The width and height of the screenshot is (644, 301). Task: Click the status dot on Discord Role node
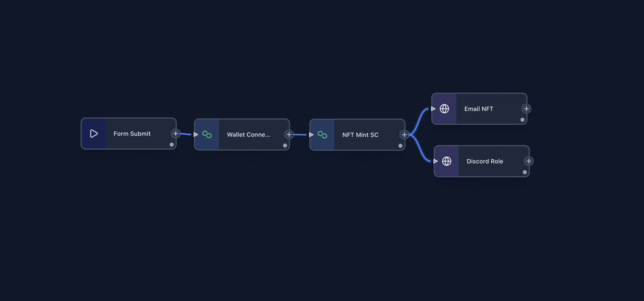[x=525, y=172]
